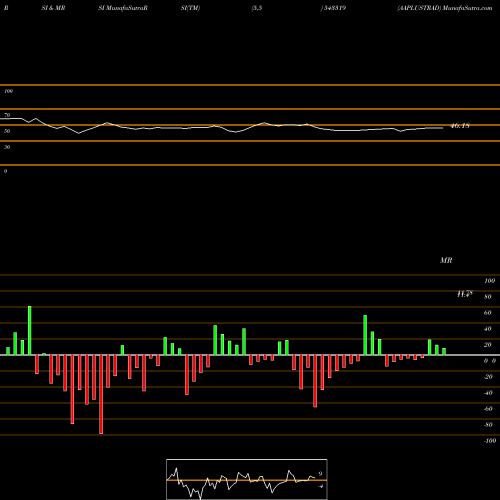Click the 30 label on the RSI axis

pos(7,147)
